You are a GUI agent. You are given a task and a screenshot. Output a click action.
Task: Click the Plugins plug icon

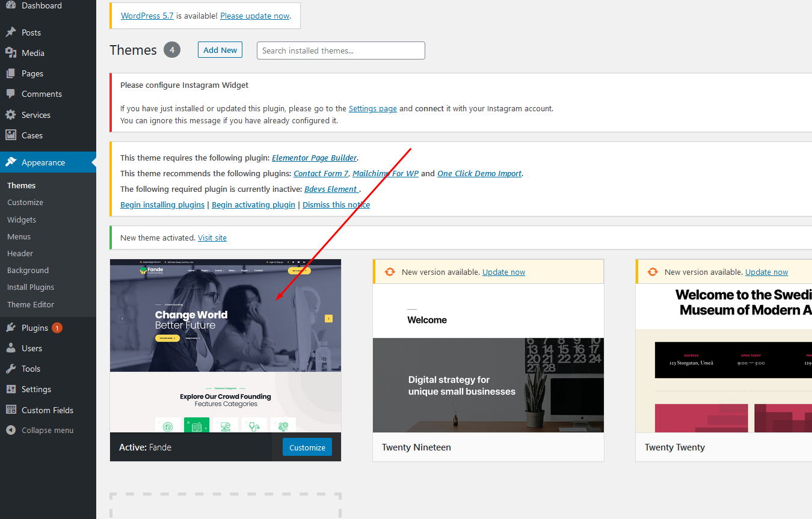[x=11, y=328]
